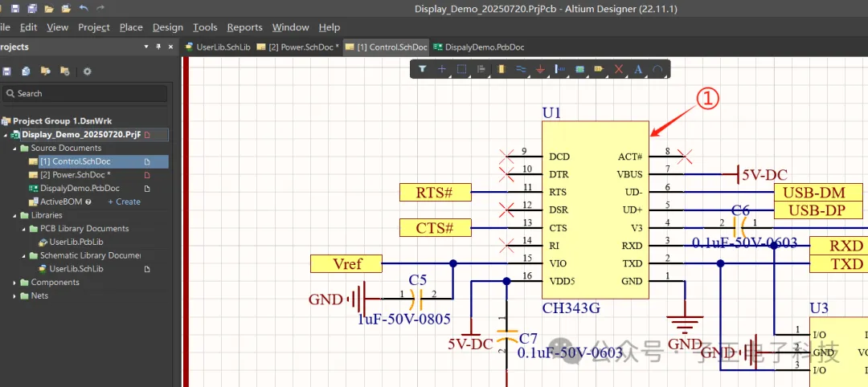
Task: Open the Projects panel dropdown arrow
Action: [146, 47]
